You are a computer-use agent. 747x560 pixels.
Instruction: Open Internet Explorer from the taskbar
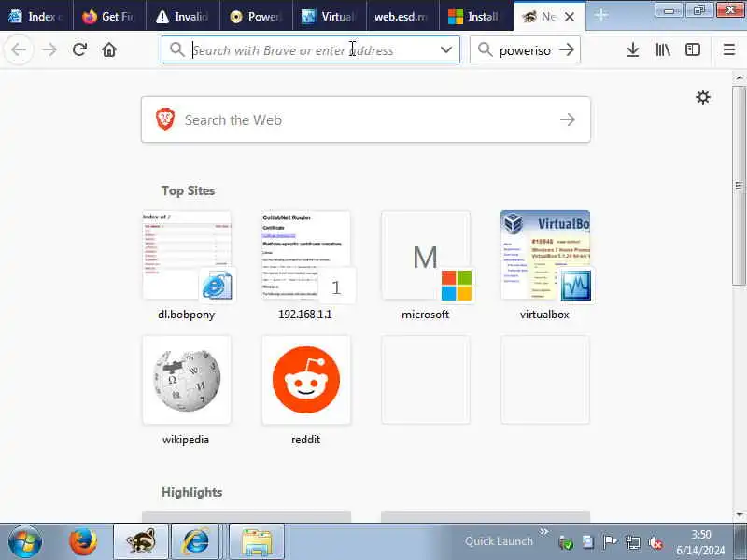(x=195, y=542)
